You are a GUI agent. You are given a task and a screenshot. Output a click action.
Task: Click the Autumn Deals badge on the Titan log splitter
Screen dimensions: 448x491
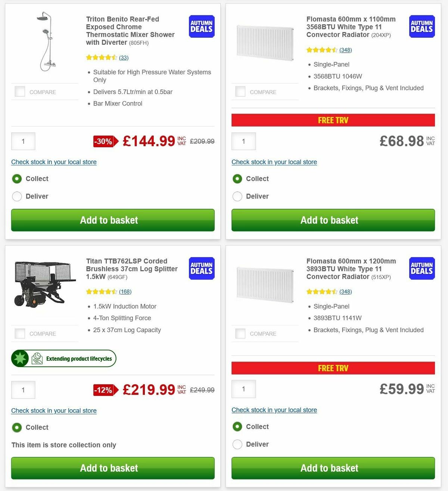pyautogui.click(x=201, y=268)
